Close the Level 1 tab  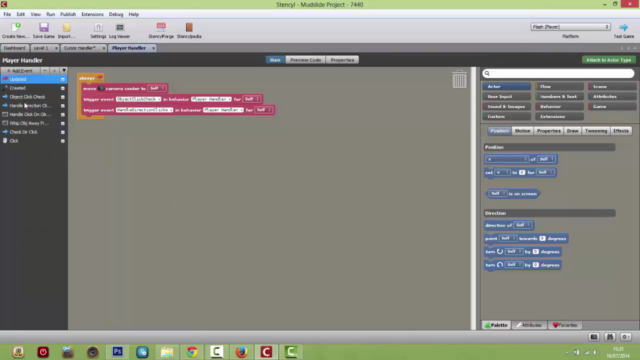coord(56,48)
